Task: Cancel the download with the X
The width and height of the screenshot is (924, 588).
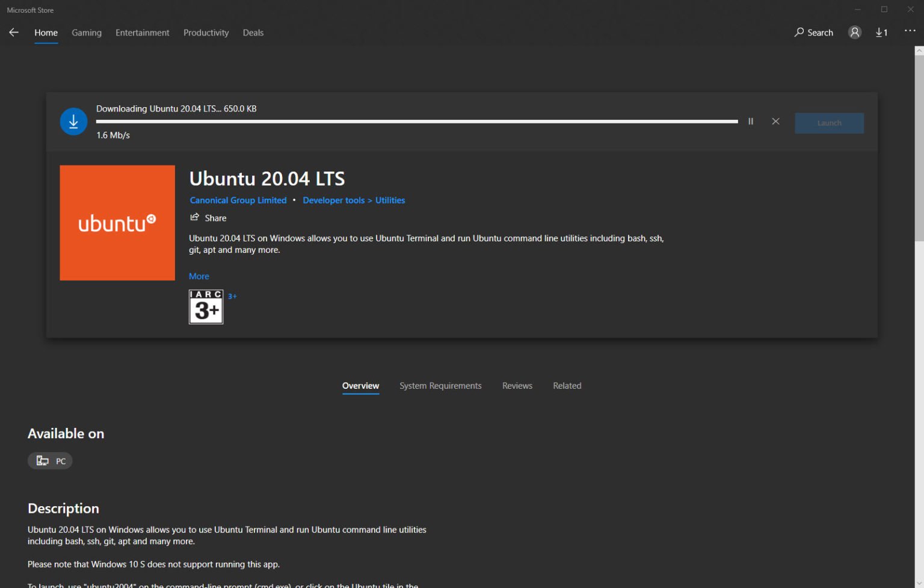Action: coord(775,121)
